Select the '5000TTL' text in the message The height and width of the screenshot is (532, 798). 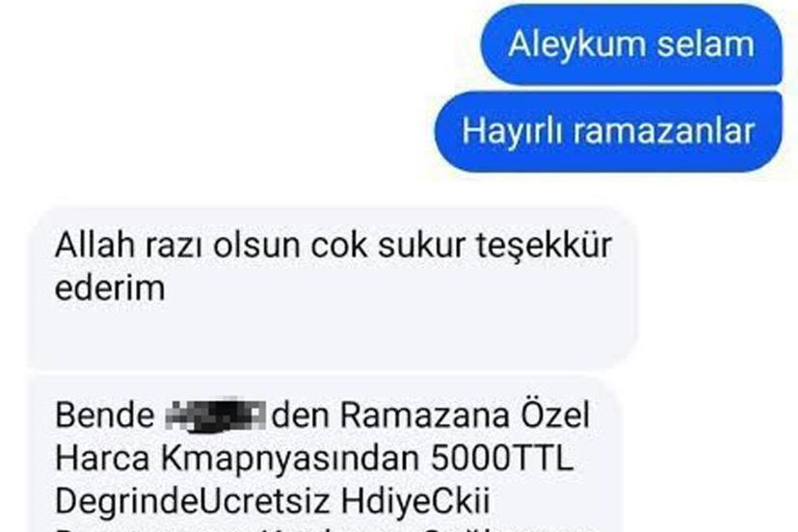[x=502, y=458]
